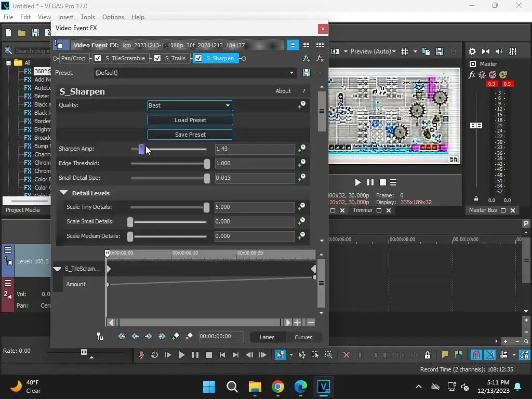This screenshot has width=532, height=399.
Task: Disable the S_Trails effect checkbox
Action: pos(157,58)
